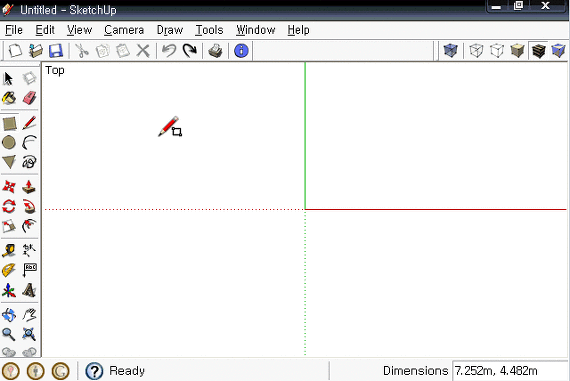Switch to Wireframe display style

point(476,51)
